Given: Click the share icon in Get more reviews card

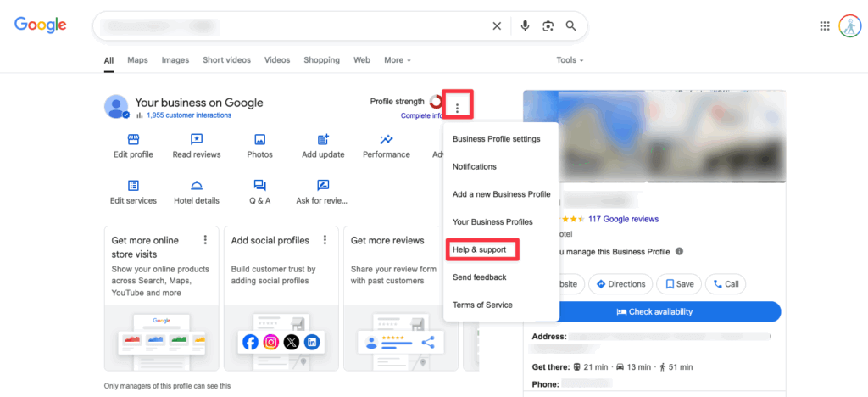Looking at the screenshot, I should 428,342.
